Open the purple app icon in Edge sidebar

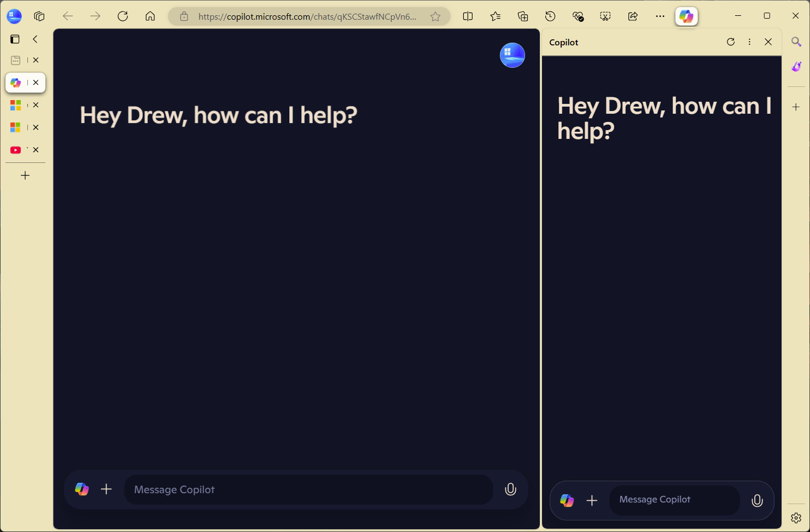pyautogui.click(x=796, y=67)
